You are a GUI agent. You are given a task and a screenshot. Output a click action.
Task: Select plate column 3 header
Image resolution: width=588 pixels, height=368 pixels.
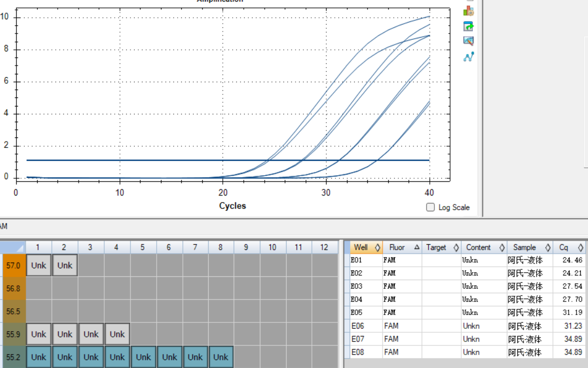(91, 247)
